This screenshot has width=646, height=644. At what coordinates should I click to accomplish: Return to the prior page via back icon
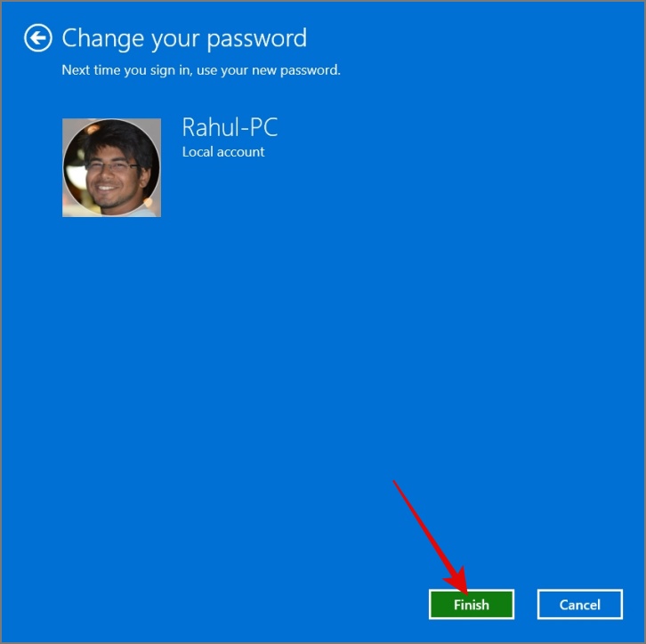[x=38, y=38]
